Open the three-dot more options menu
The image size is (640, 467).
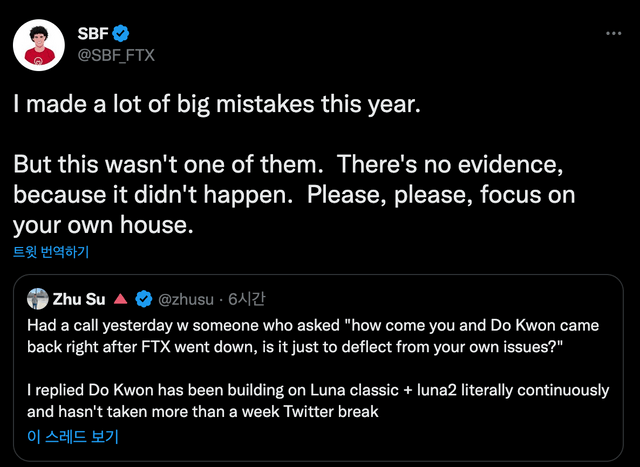tap(614, 33)
